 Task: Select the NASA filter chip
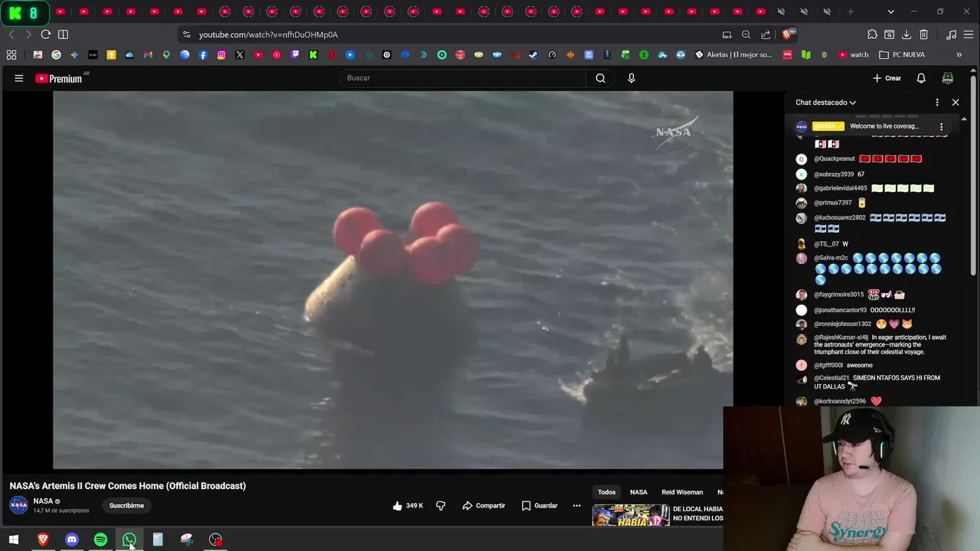click(x=639, y=492)
